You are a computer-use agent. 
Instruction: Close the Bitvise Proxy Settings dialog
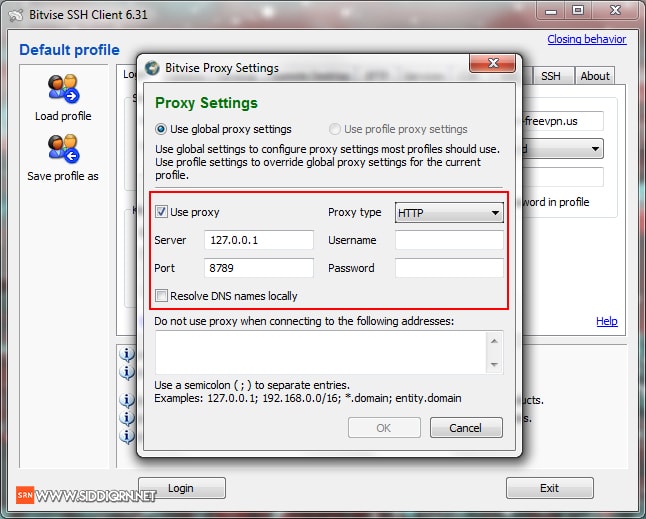[x=492, y=63]
